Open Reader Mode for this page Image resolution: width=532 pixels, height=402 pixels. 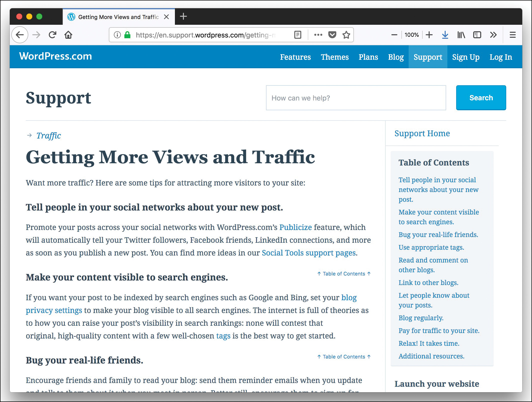(298, 35)
